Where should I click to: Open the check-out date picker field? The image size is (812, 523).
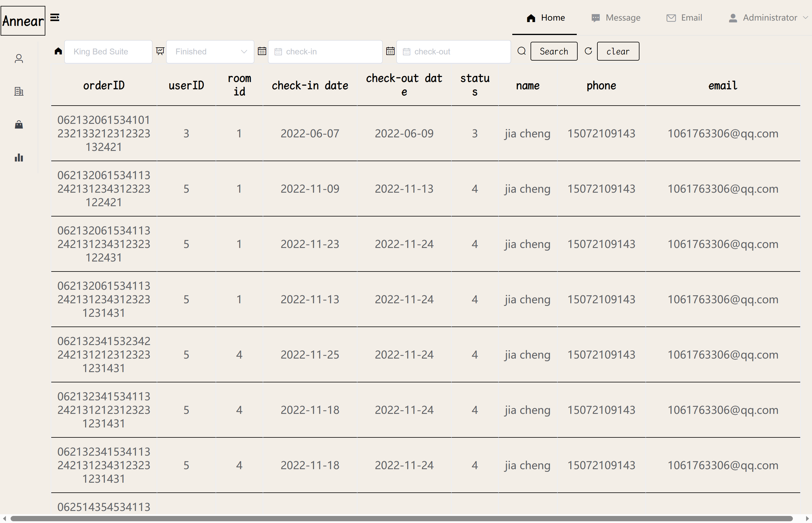click(453, 51)
